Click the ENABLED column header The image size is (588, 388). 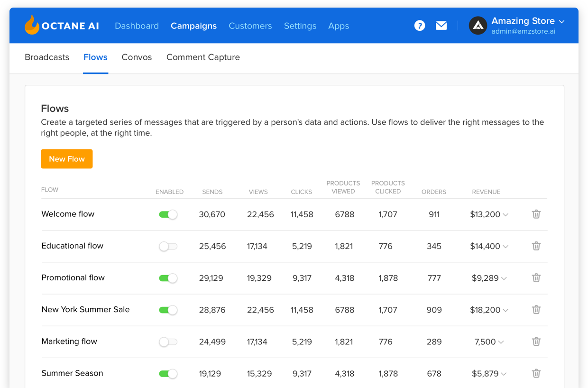pyautogui.click(x=169, y=192)
